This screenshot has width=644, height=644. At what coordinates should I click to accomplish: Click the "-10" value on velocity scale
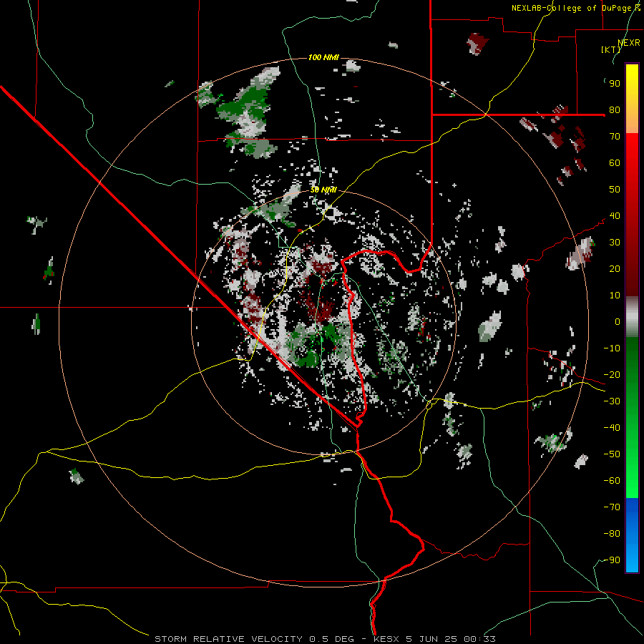coord(612,348)
